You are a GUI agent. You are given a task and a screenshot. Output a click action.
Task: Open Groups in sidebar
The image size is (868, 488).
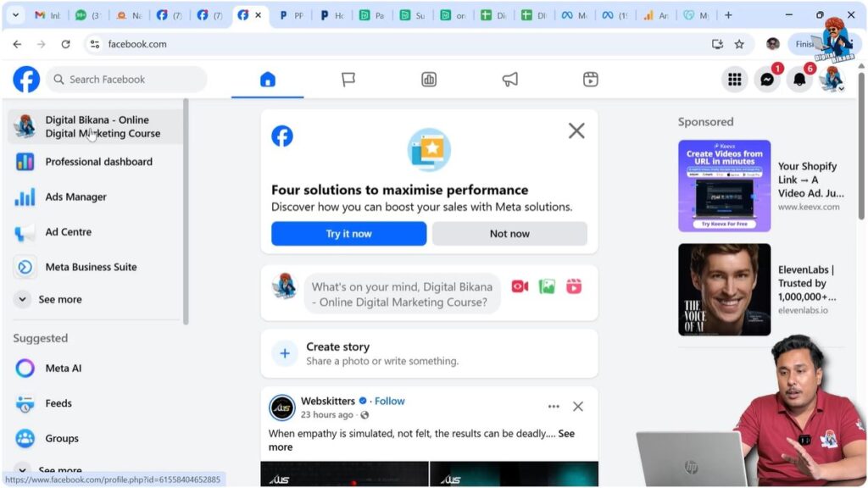pyautogui.click(x=95, y=438)
